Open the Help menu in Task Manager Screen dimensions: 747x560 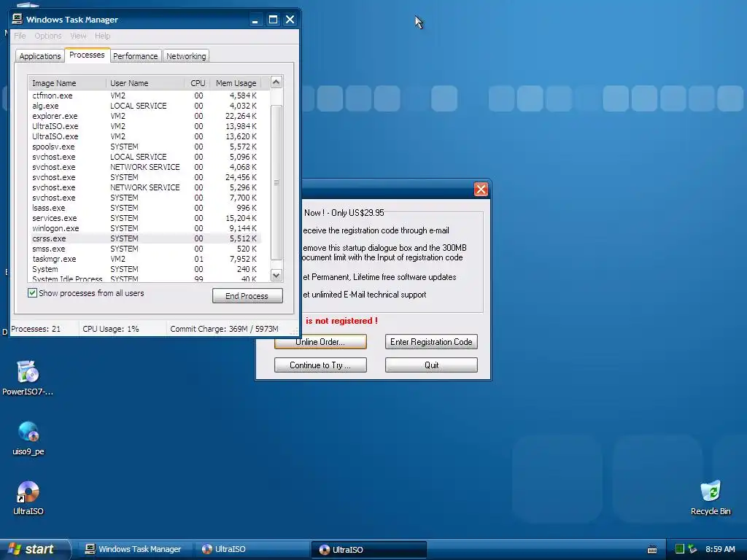coord(102,36)
